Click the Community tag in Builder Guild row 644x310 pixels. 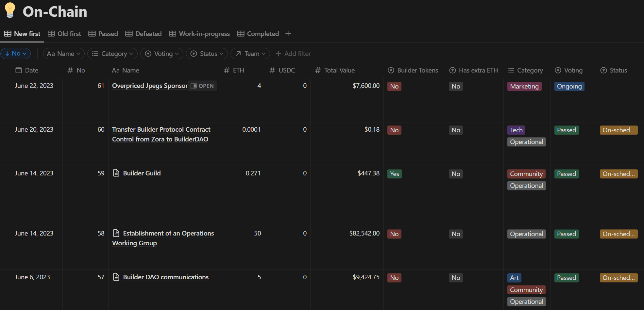pos(526,174)
